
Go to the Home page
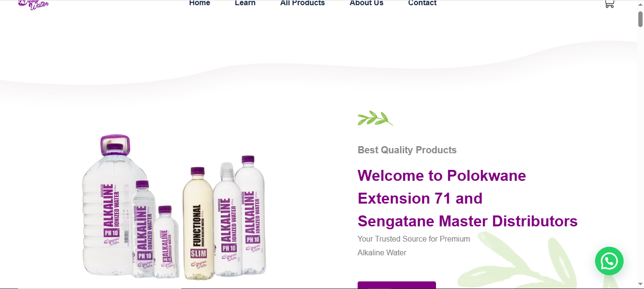pyautogui.click(x=199, y=3)
